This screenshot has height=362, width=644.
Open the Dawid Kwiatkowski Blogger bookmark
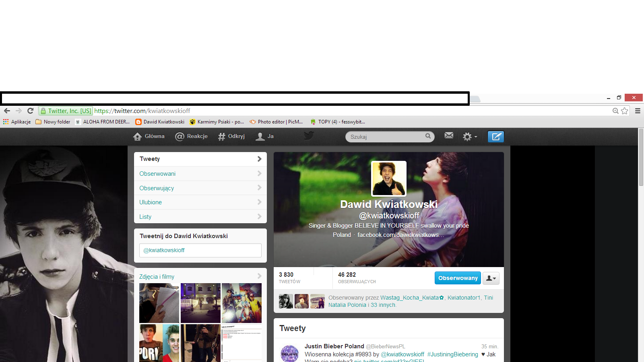pyautogui.click(x=160, y=122)
